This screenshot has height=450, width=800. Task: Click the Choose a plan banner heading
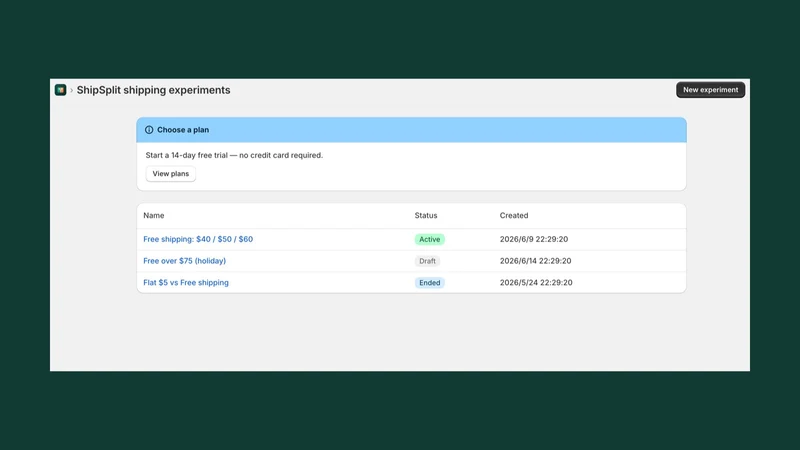pyautogui.click(x=183, y=130)
